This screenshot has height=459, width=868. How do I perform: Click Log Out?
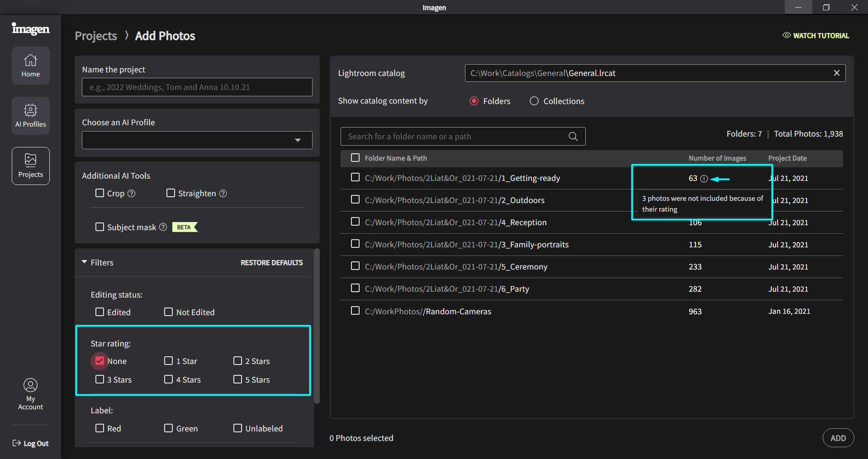pos(31,444)
